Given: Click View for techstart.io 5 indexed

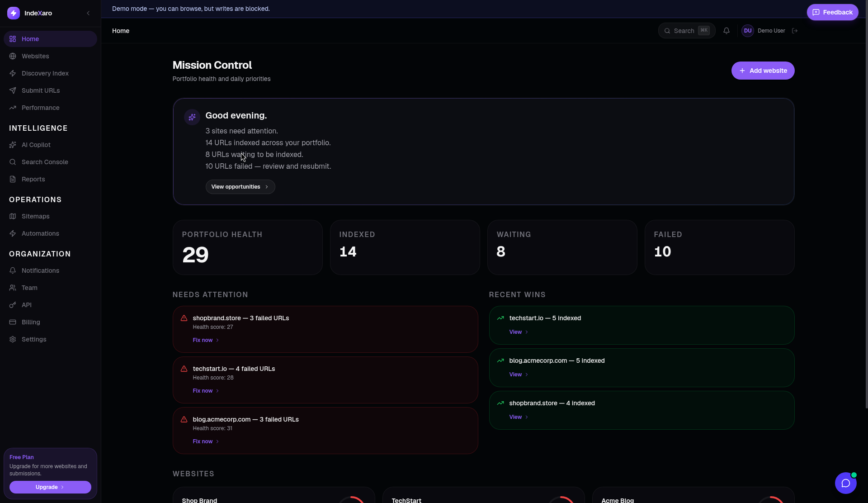Looking at the screenshot, I should coord(519,332).
